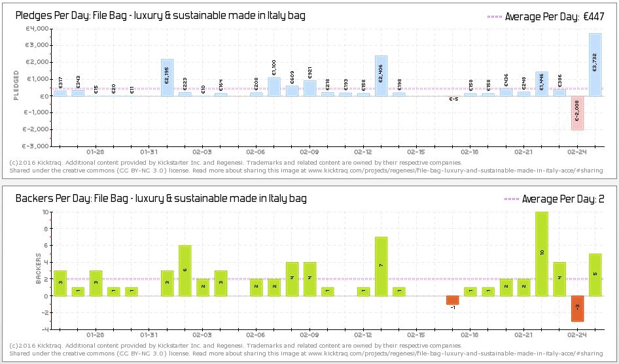Click the BACKERS y-axis label
The image size is (619, 364).
coord(39,269)
